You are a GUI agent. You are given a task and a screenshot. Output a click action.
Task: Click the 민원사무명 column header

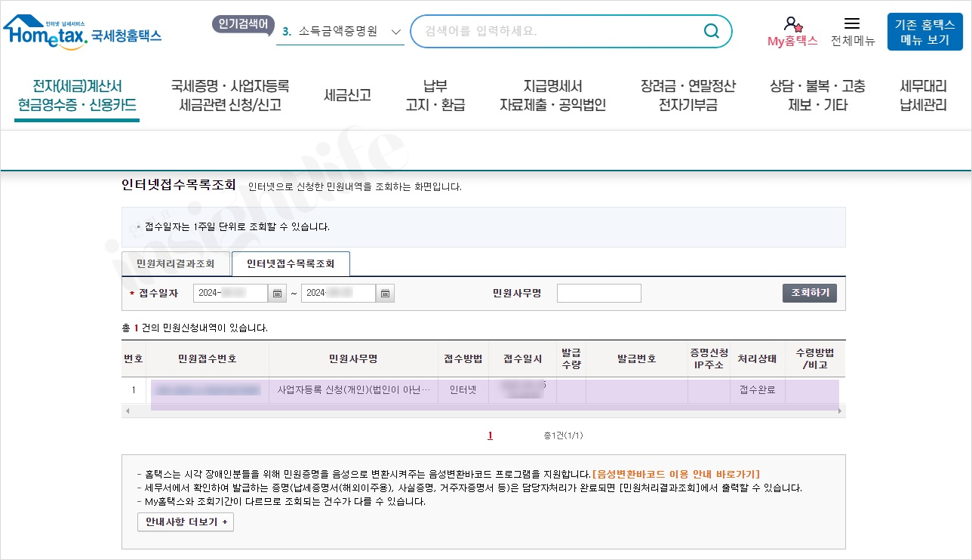coord(353,358)
